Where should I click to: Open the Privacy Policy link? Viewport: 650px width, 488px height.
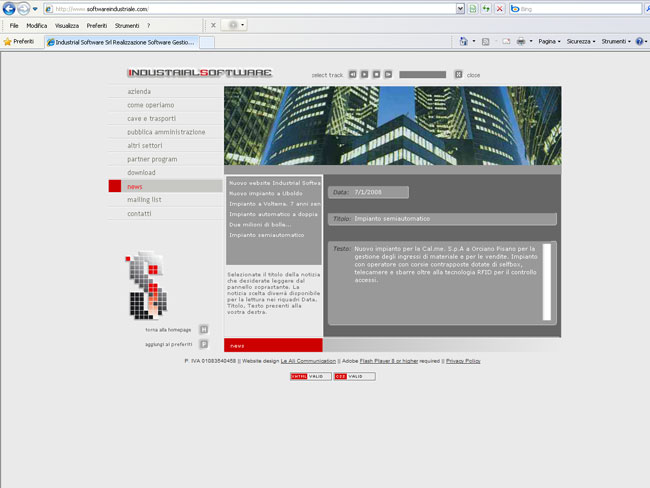coord(463,361)
